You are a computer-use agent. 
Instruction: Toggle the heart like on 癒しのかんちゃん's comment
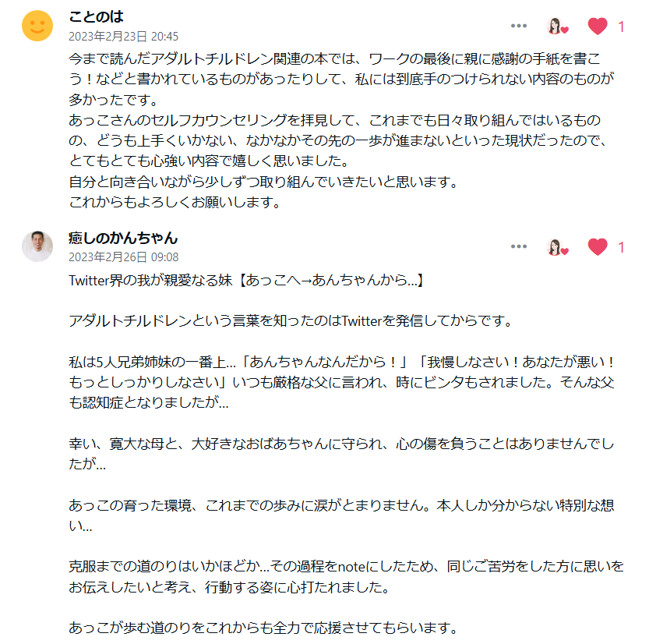(x=598, y=247)
